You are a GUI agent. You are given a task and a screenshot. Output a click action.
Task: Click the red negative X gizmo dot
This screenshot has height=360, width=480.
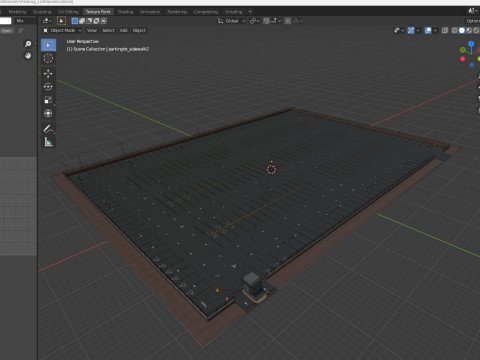tap(462, 59)
